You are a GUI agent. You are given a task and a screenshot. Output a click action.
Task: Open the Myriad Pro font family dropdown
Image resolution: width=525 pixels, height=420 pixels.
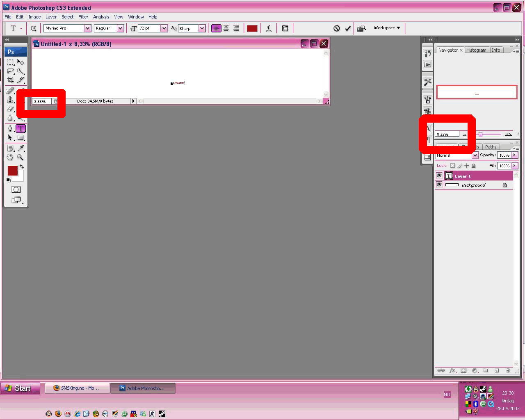pyautogui.click(x=87, y=28)
